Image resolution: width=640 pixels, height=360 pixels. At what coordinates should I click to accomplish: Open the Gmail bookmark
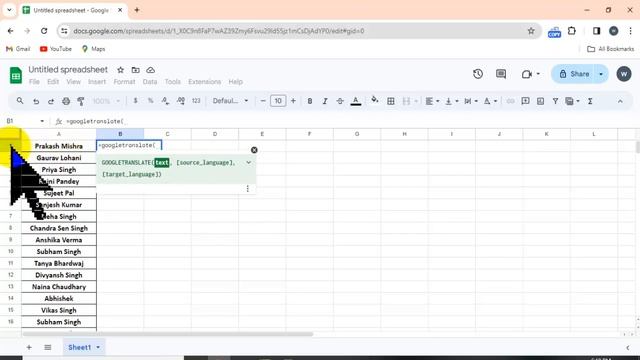point(18,49)
